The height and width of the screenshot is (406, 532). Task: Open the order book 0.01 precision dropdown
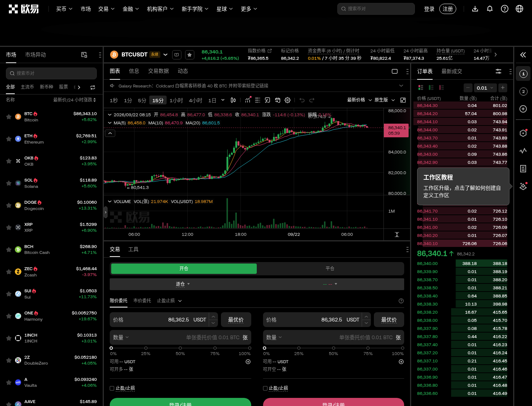pos(485,88)
